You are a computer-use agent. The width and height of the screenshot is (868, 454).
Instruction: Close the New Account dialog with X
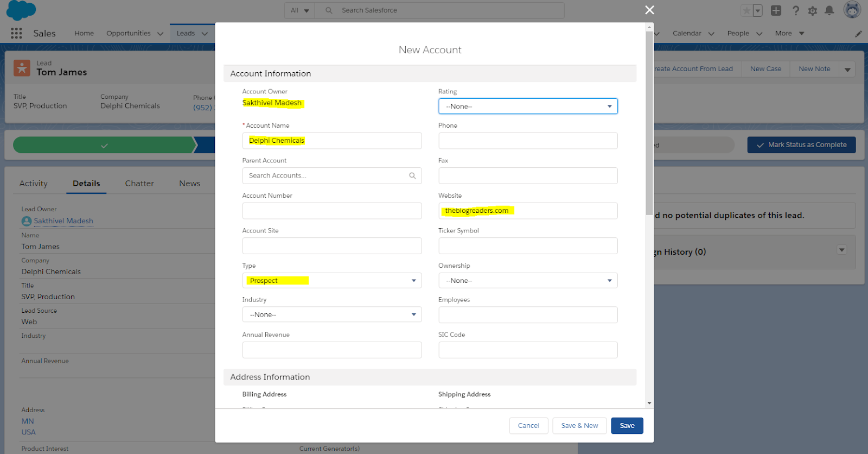click(649, 10)
